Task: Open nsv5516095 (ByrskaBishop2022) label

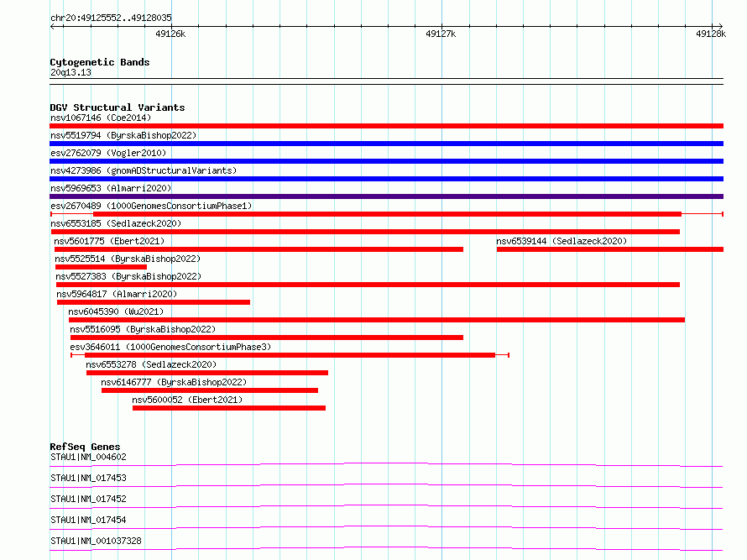Action: (143, 329)
